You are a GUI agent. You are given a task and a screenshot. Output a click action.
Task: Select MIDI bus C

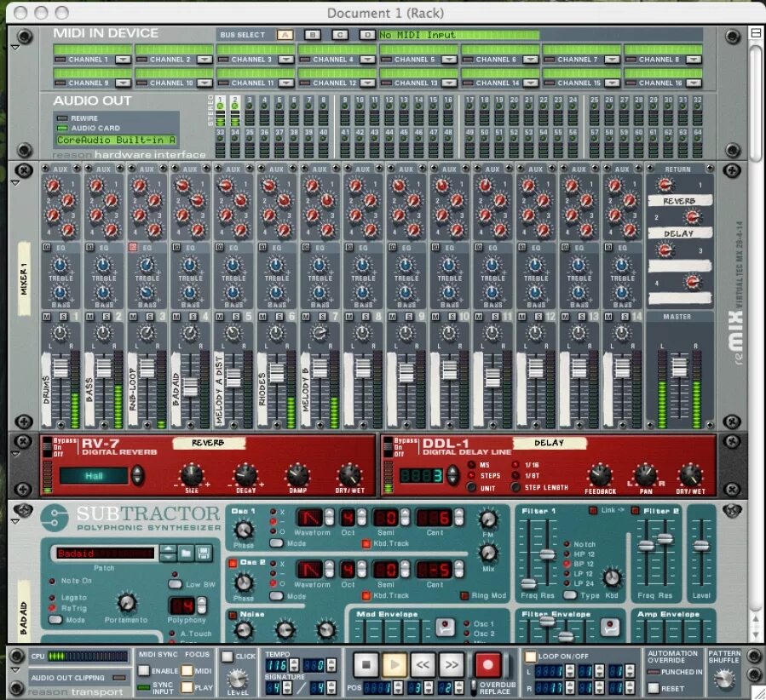340,35
